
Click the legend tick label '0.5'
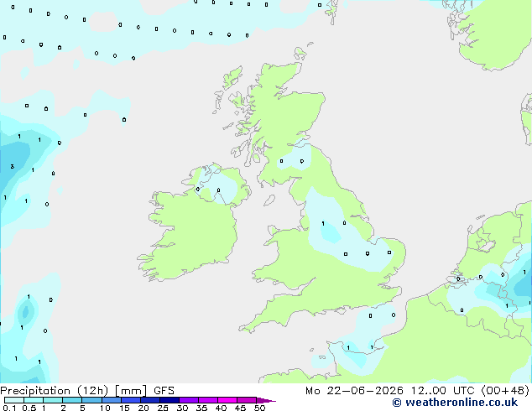point(29,408)
